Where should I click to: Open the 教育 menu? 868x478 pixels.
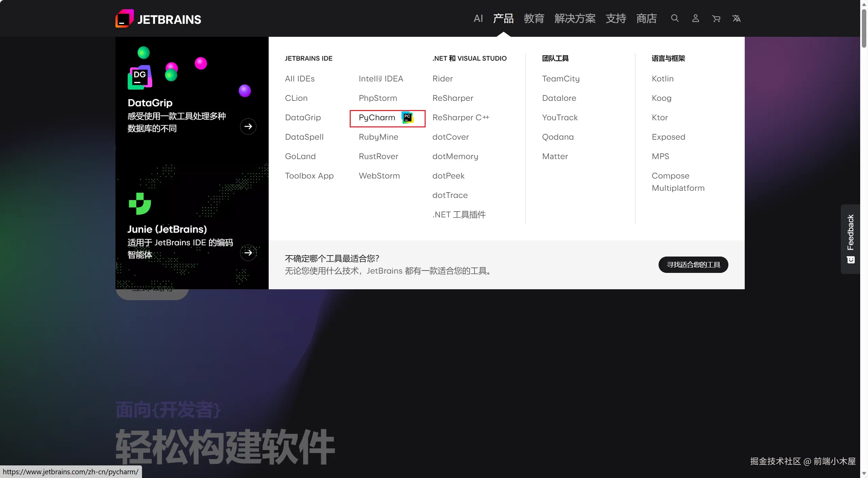533,18
